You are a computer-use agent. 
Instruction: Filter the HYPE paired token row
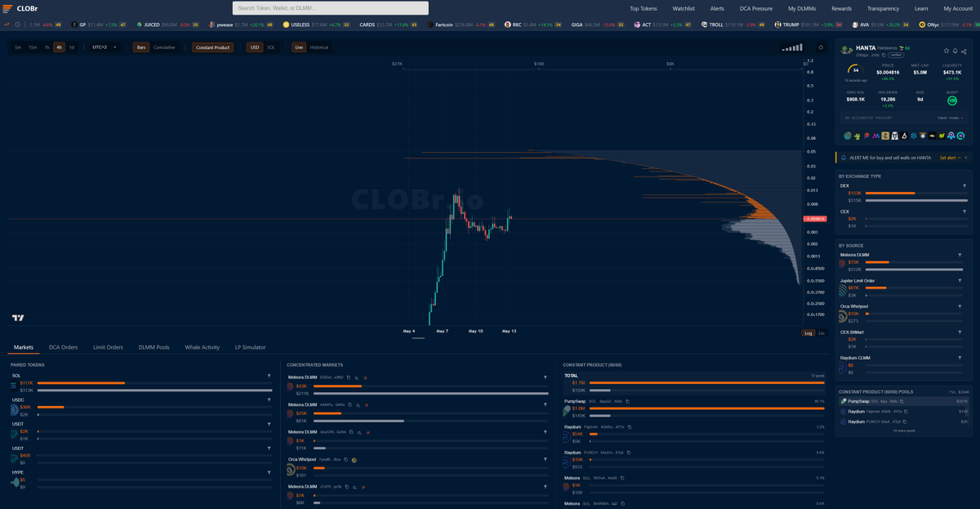pos(269,472)
